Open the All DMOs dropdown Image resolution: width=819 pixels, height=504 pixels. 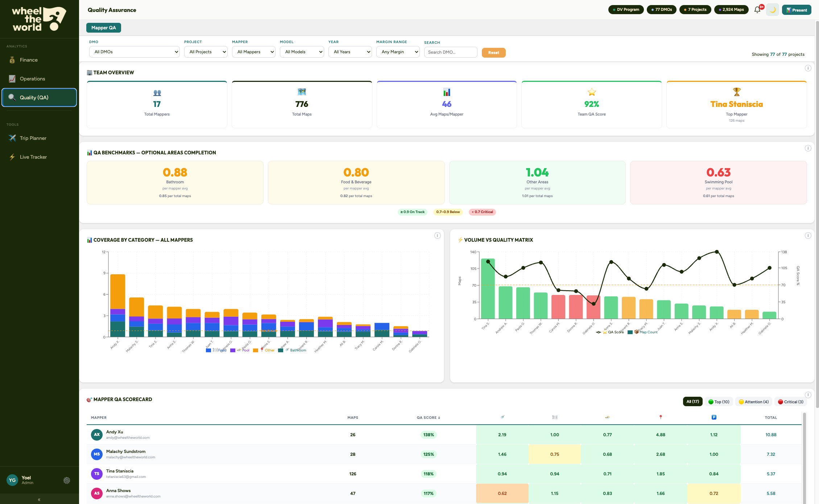tap(135, 52)
